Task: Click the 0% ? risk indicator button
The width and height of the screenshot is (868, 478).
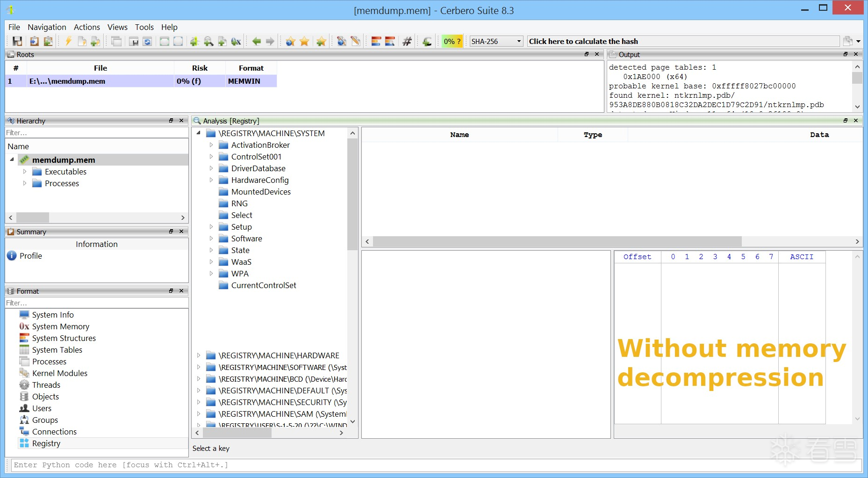Action: [x=452, y=41]
